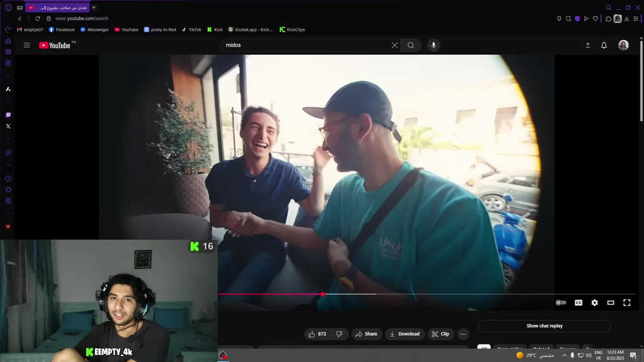
Task: Open a new browser tab
Action: coord(94,8)
